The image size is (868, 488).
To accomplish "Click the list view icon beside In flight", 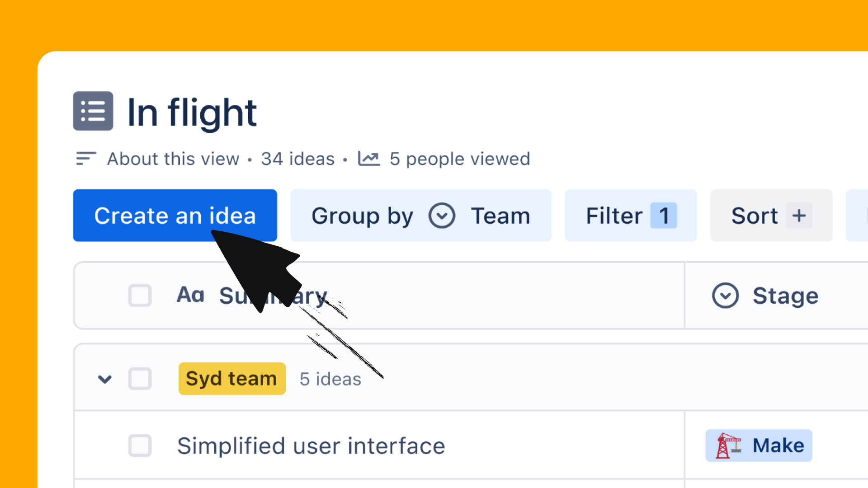I will click(x=93, y=111).
